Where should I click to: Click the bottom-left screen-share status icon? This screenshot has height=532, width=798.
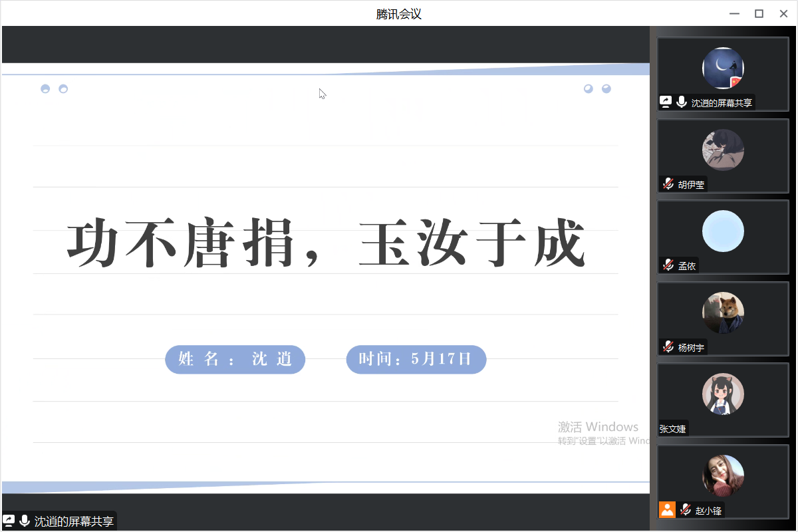9,521
